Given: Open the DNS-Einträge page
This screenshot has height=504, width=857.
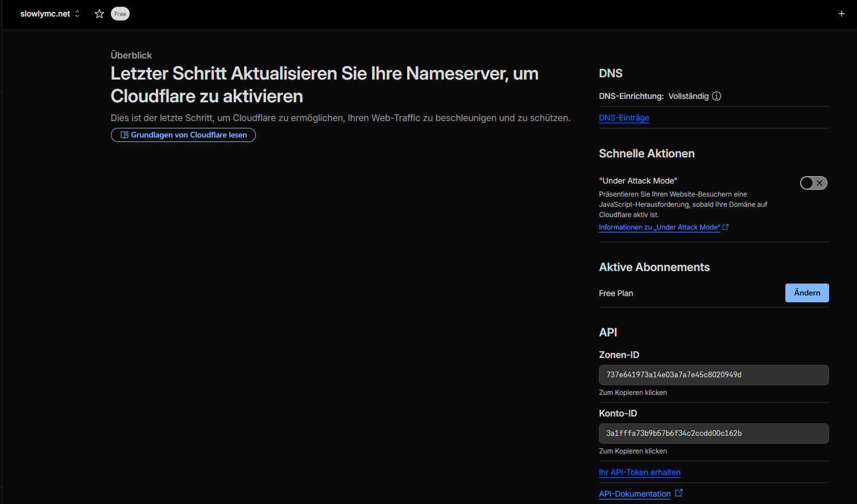Looking at the screenshot, I should (623, 118).
